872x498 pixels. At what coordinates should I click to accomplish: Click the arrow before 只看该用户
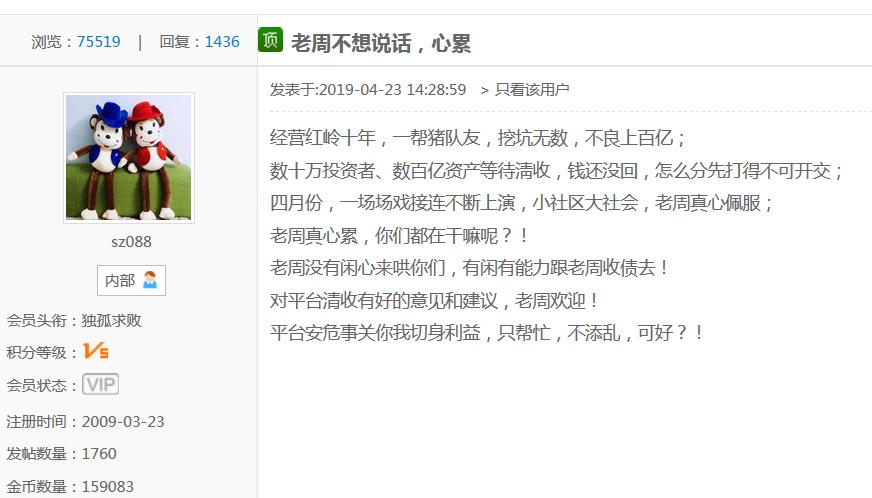(485, 90)
